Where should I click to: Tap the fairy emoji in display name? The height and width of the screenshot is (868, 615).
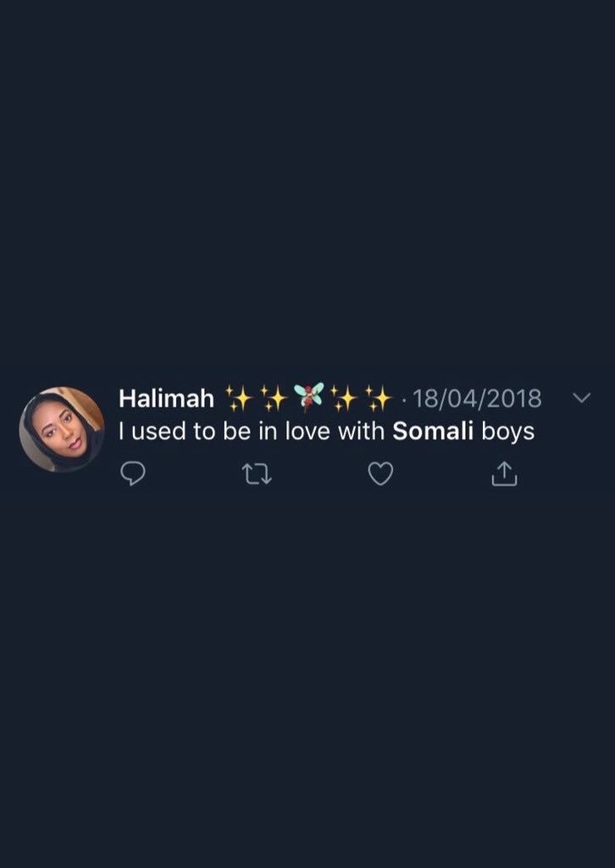click(308, 398)
